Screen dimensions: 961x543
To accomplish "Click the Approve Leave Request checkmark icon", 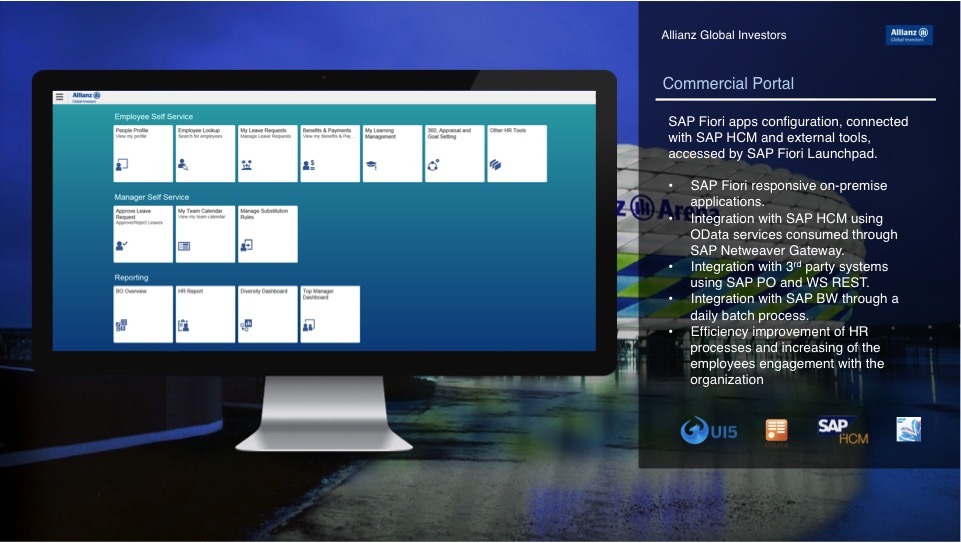I will coord(121,246).
